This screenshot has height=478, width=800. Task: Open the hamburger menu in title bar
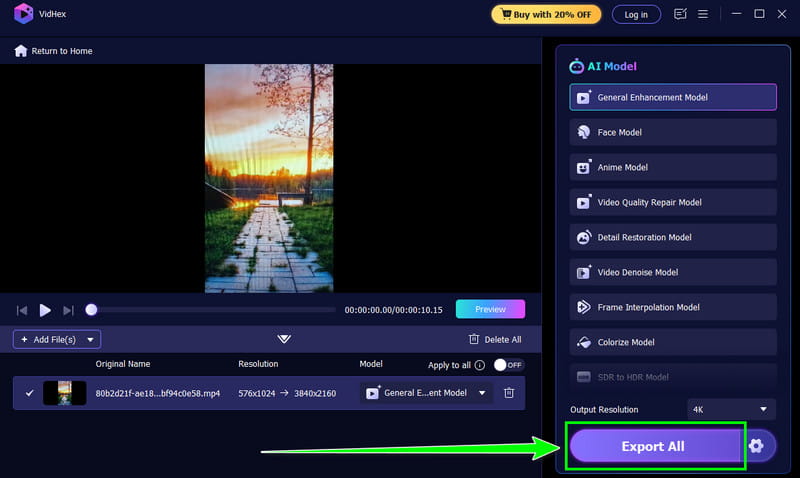pos(703,14)
